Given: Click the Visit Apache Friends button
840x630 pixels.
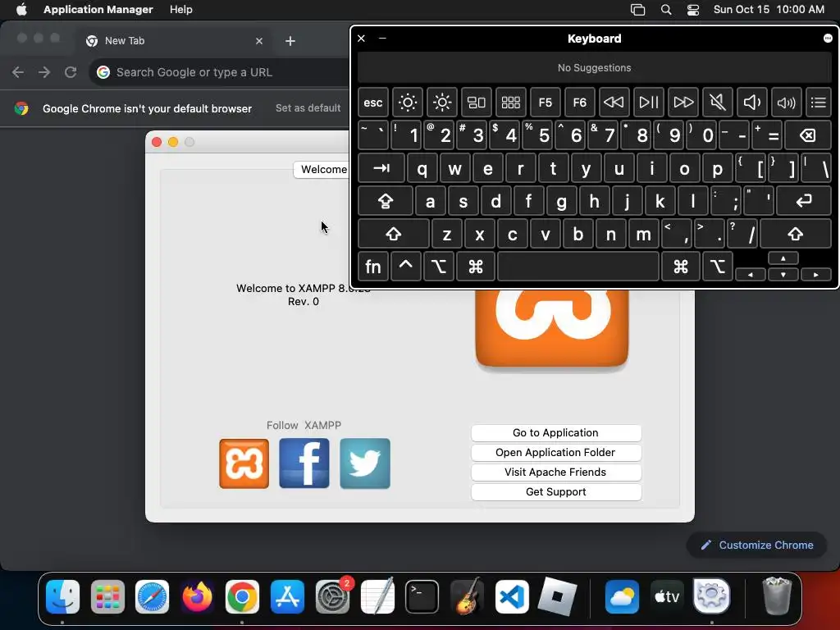Looking at the screenshot, I should [555, 472].
